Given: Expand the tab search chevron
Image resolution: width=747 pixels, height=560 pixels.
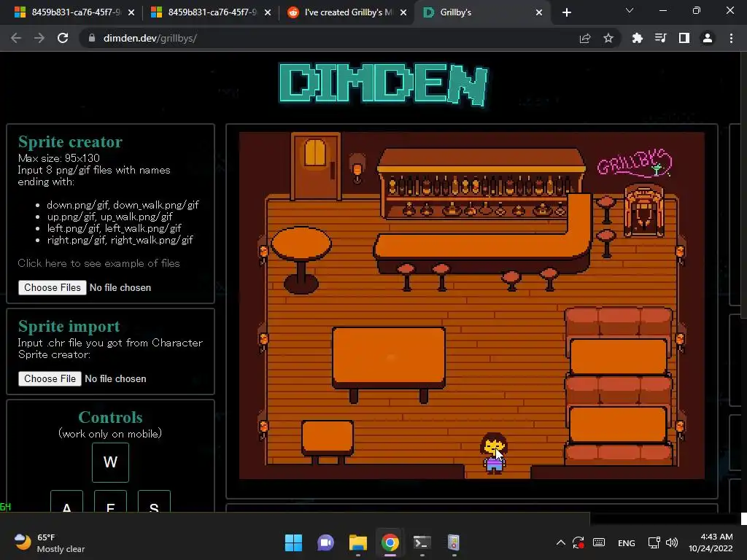Looking at the screenshot, I should tap(630, 10).
